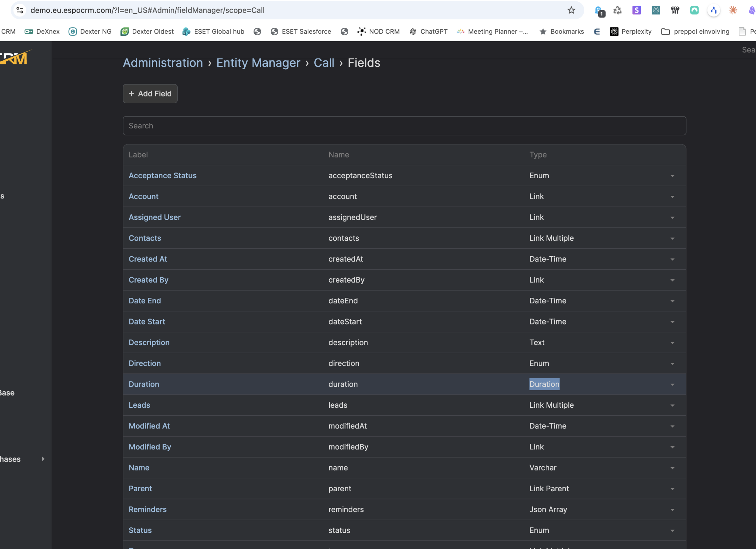Open Perplexity bookmark
This screenshot has height=549, width=756.
pos(631,31)
